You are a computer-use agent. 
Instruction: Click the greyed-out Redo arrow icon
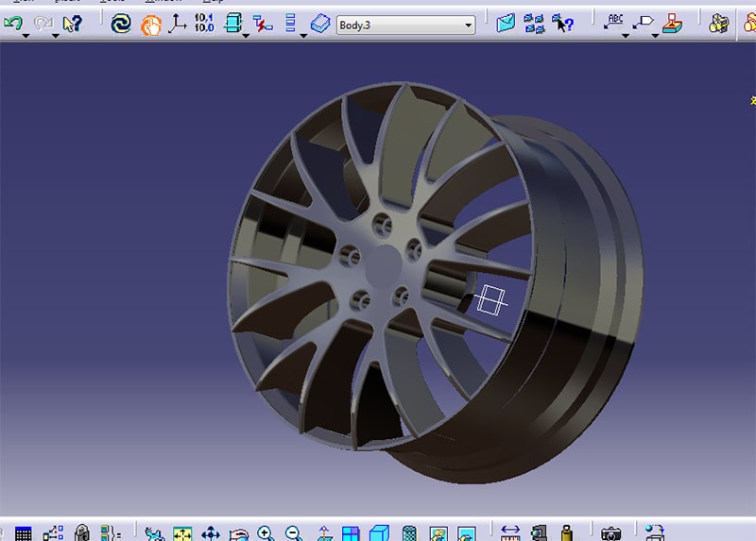[x=43, y=22]
